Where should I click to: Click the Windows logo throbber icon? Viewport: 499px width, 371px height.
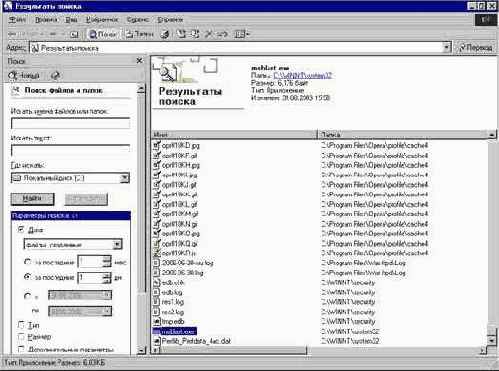(485, 20)
